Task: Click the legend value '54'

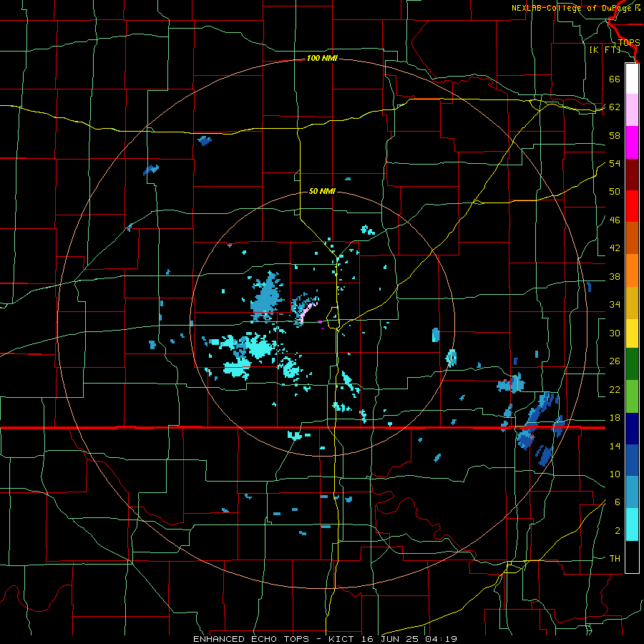Action: (615, 163)
